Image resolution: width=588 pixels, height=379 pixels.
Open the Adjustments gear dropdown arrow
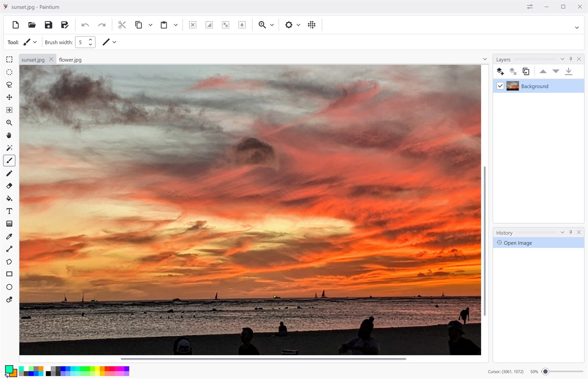[298, 25]
